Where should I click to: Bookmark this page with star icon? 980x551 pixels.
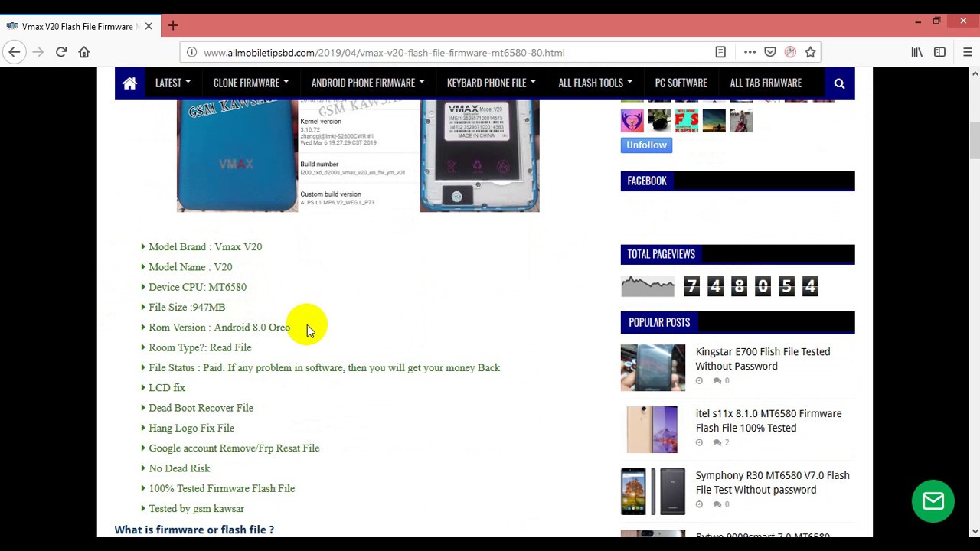(x=811, y=52)
